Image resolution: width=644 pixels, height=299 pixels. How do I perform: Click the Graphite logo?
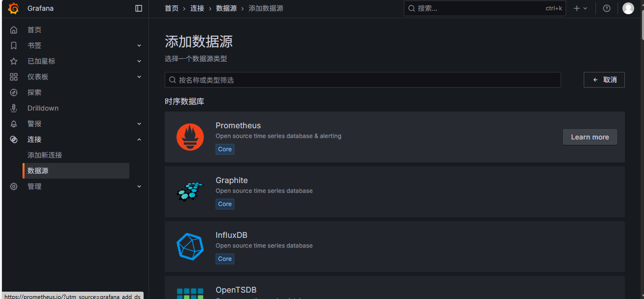point(190,192)
